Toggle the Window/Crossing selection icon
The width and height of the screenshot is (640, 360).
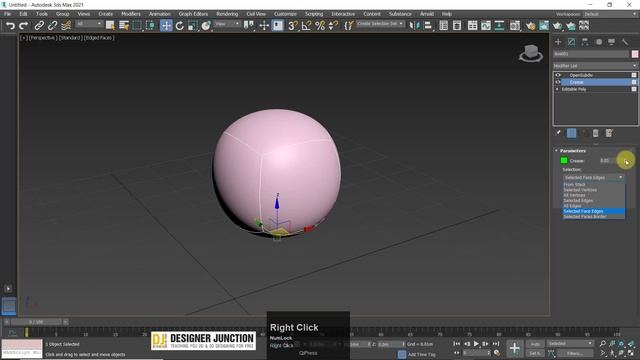click(x=150, y=26)
